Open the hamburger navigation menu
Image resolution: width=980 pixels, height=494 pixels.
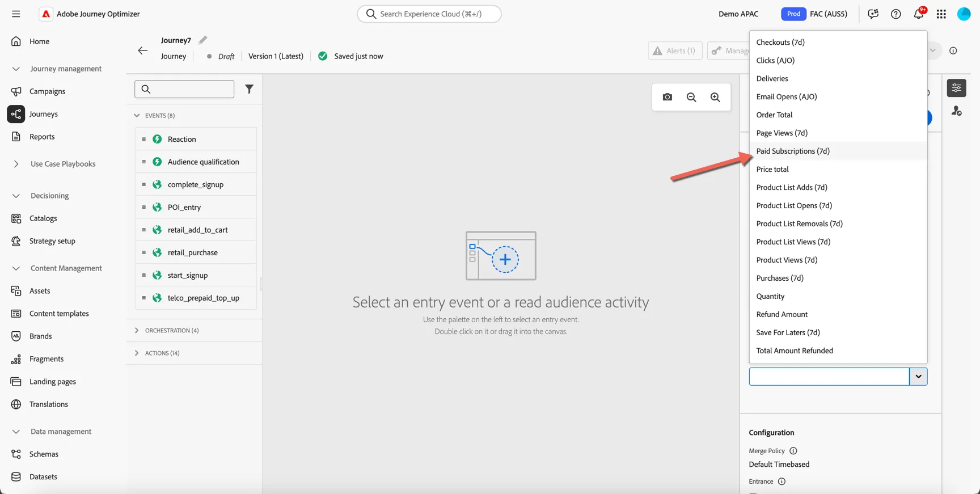coord(16,14)
